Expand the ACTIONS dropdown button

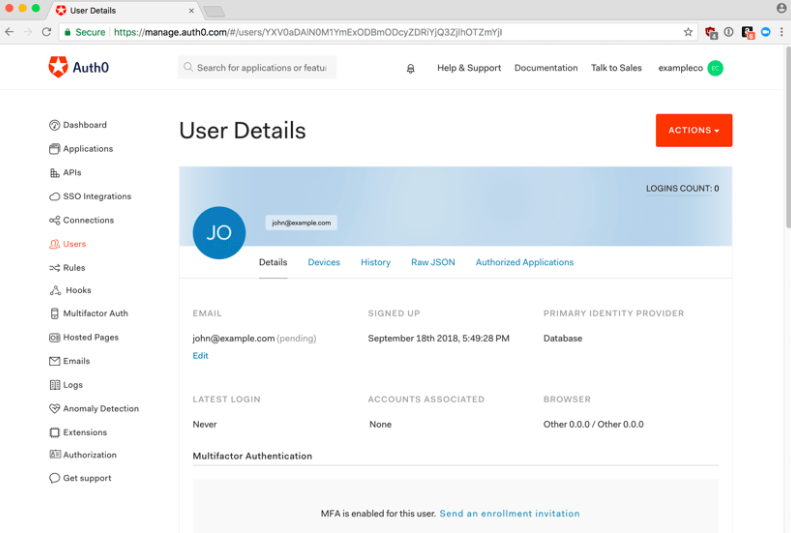coord(694,130)
